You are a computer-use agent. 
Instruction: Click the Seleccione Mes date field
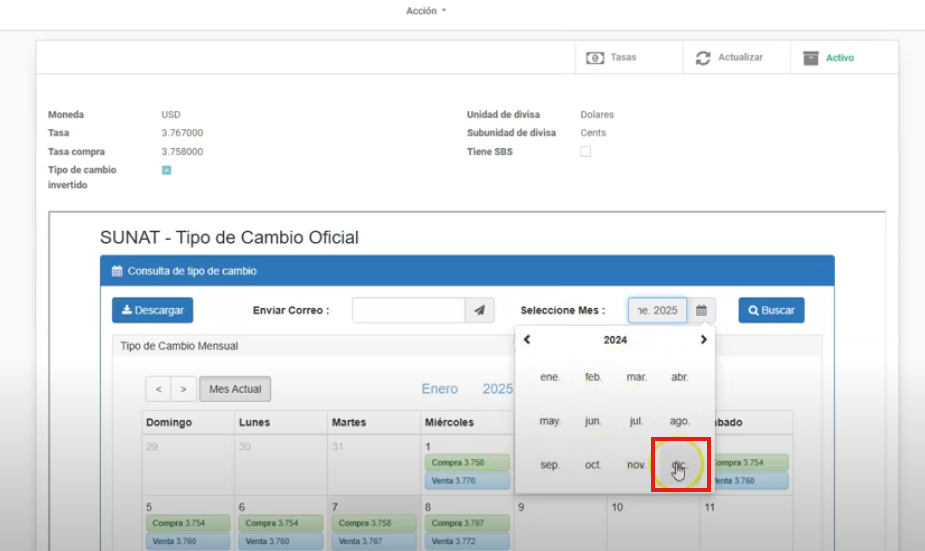click(657, 311)
